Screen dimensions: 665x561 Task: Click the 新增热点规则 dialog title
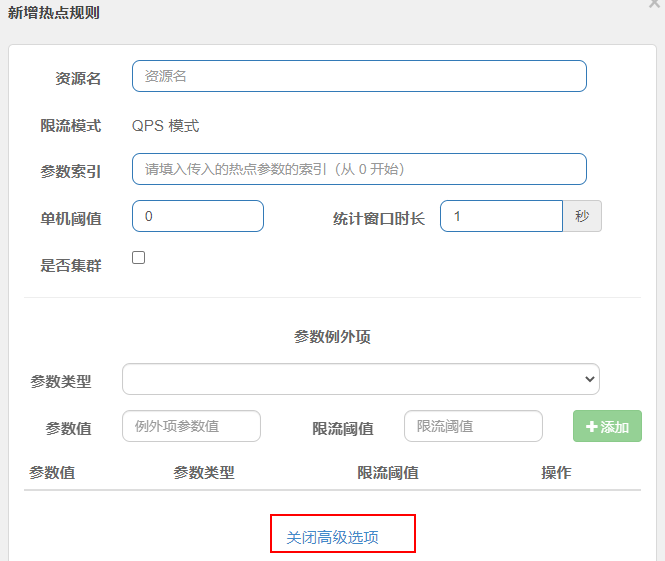pyautogui.click(x=53, y=13)
